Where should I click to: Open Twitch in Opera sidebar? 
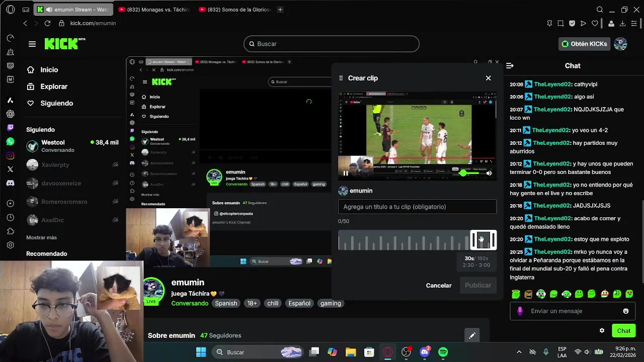pyautogui.click(x=10, y=128)
